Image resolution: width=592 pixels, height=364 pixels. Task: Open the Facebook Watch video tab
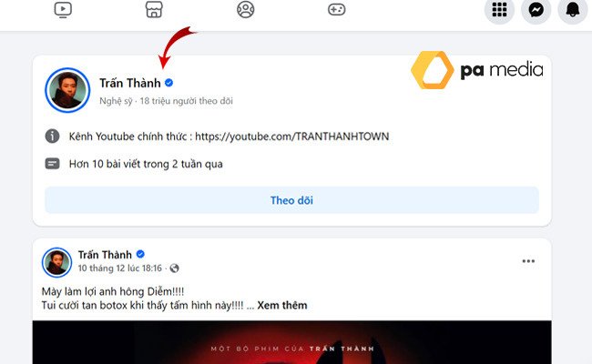[63, 9]
